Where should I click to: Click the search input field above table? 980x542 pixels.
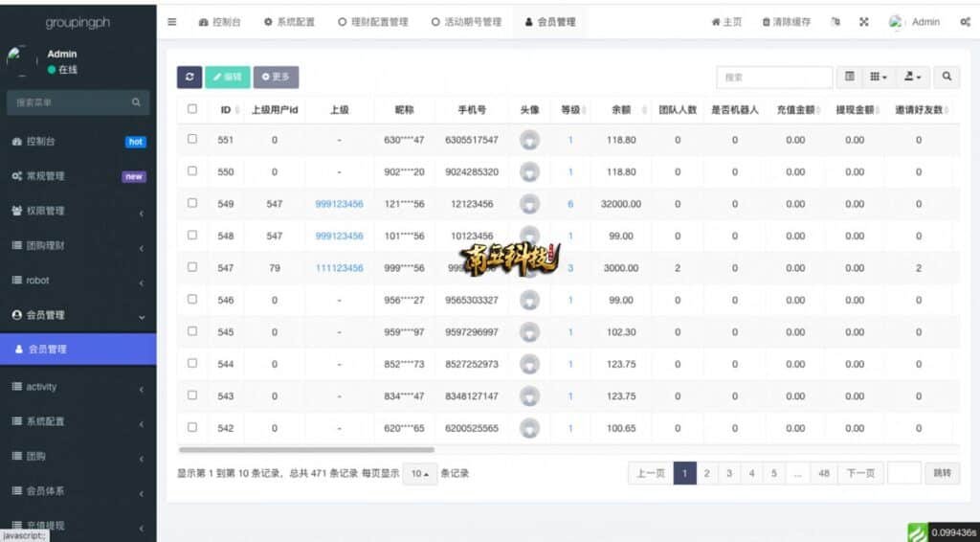click(773, 78)
